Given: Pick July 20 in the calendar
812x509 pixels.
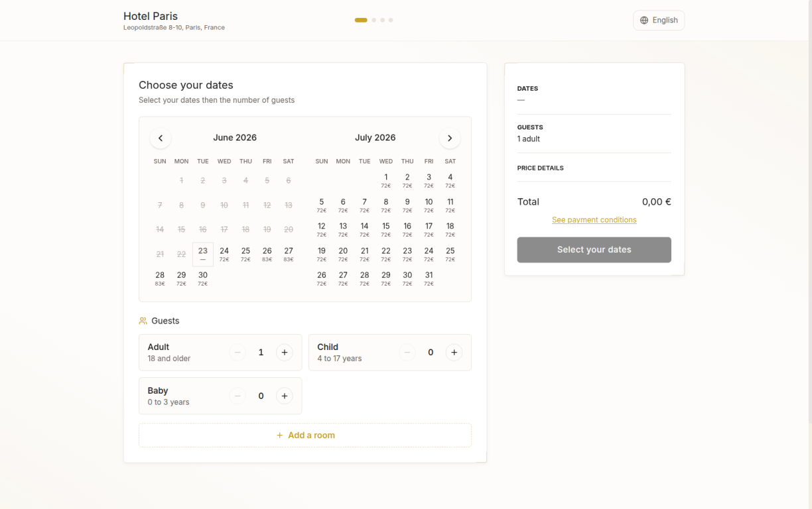Looking at the screenshot, I should coord(343,254).
